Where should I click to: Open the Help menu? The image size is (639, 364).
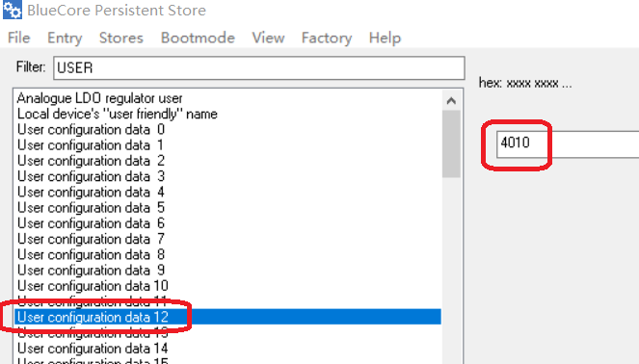pyautogui.click(x=385, y=38)
